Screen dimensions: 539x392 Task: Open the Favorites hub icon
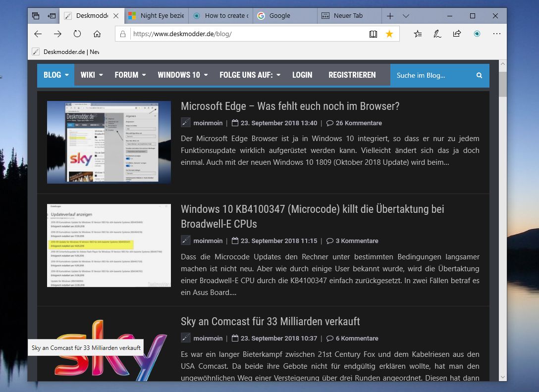click(x=418, y=34)
